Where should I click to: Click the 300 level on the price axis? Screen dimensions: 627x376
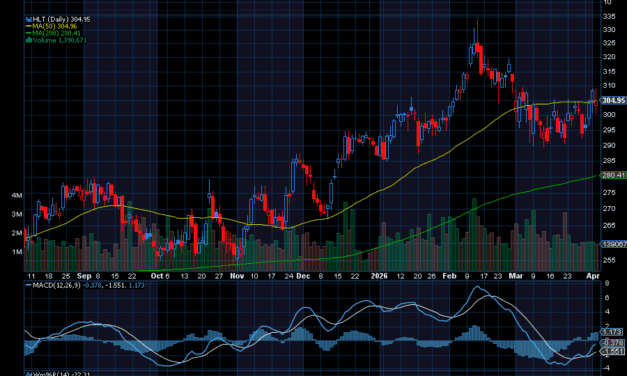609,115
